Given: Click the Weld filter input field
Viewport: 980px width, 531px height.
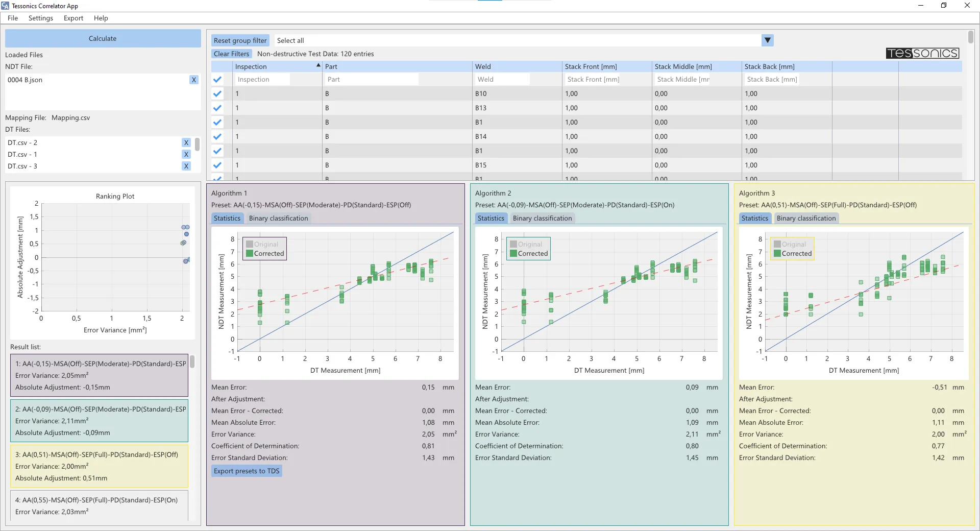Looking at the screenshot, I should pos(502,79).
